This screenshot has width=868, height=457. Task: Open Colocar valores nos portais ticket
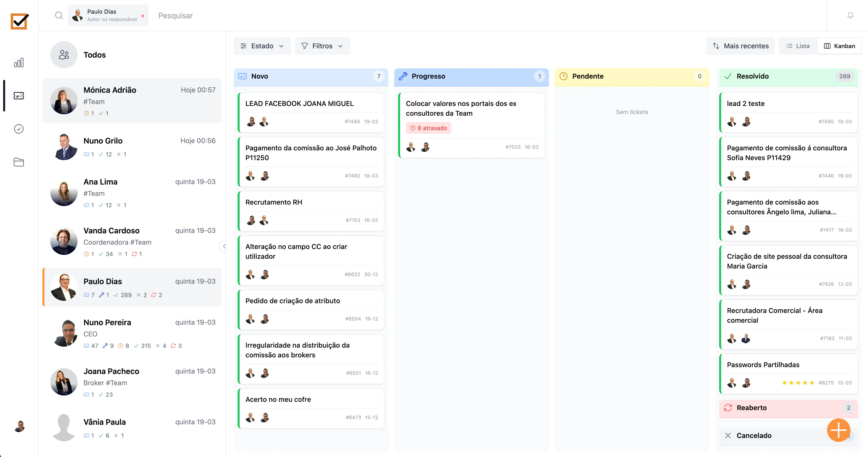[471, 125]
